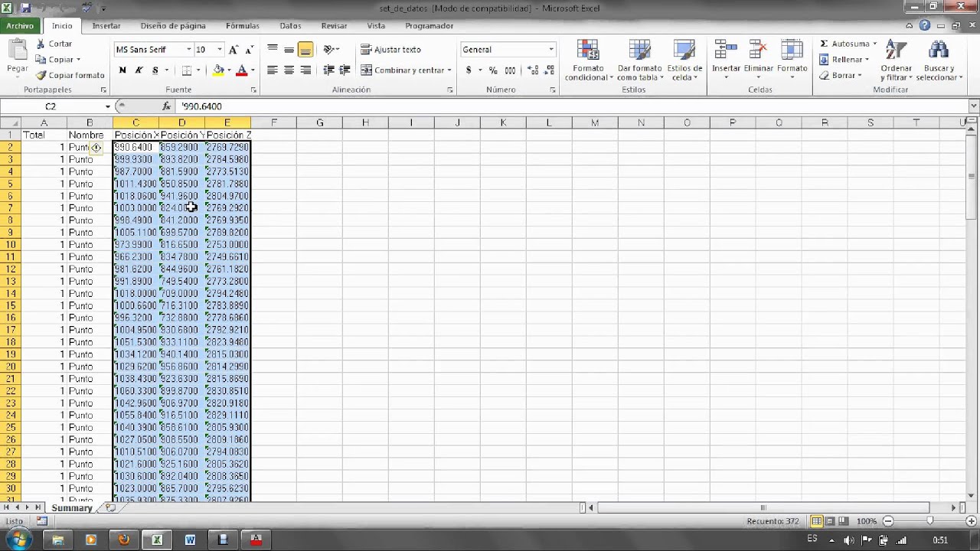Viewport: 980px width, 551px height.
Task: Expand Combinar y centrar dropdown arrow
Action: click(x=449, y=70)
